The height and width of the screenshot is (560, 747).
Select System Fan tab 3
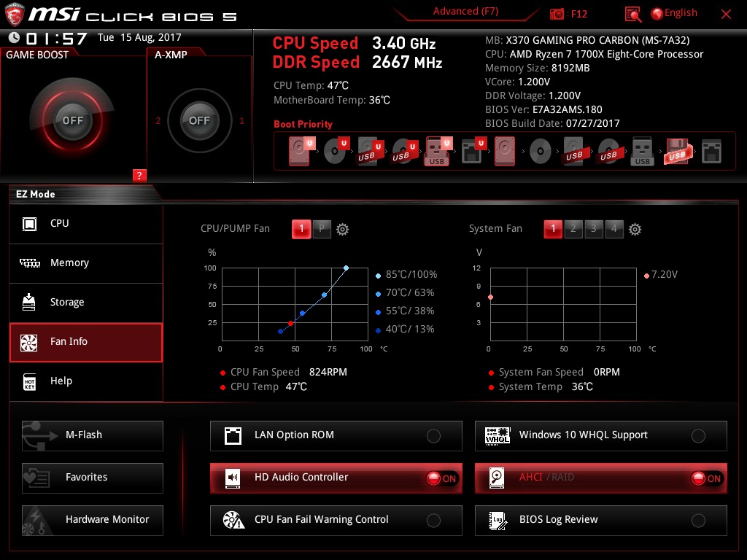pos(593,228)
